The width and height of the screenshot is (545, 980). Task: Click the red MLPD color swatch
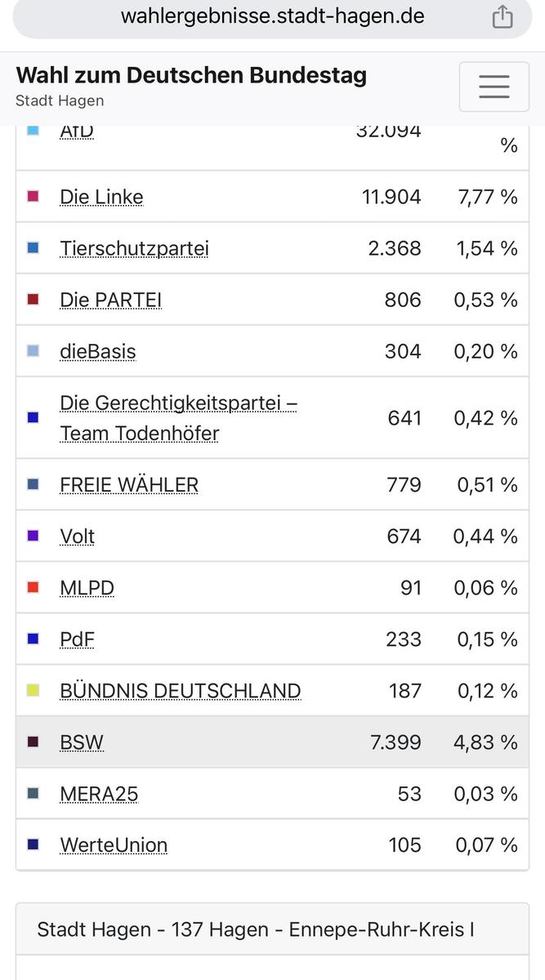pos(34,588)
